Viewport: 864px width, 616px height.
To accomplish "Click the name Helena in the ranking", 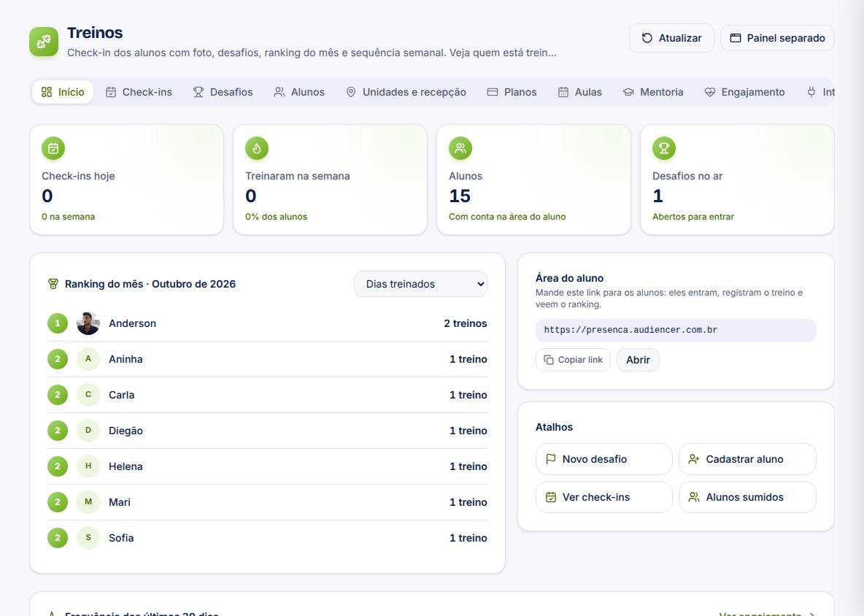I will point(126,466).
